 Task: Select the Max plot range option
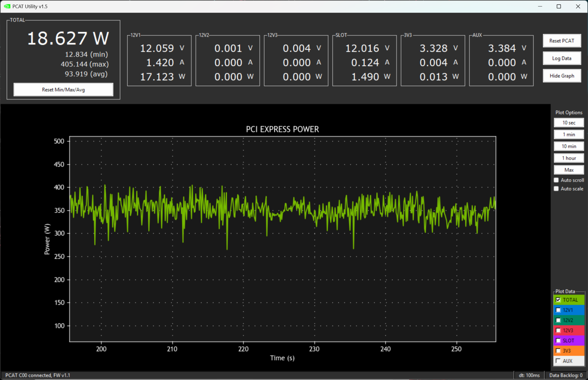tap(569, 170)
